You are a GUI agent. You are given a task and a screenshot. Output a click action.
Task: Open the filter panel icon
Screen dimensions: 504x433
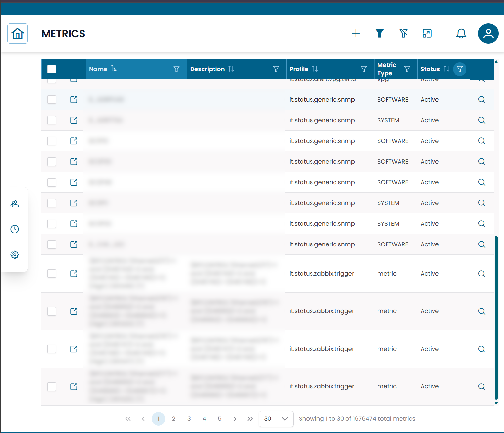(379, 33)
